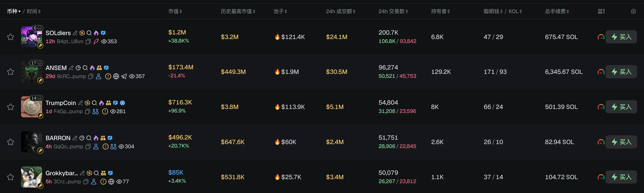Screen dimensions: 644x193
Task: Click the eye watch count 357 for ANSEM
Action: tap(137, 76)
